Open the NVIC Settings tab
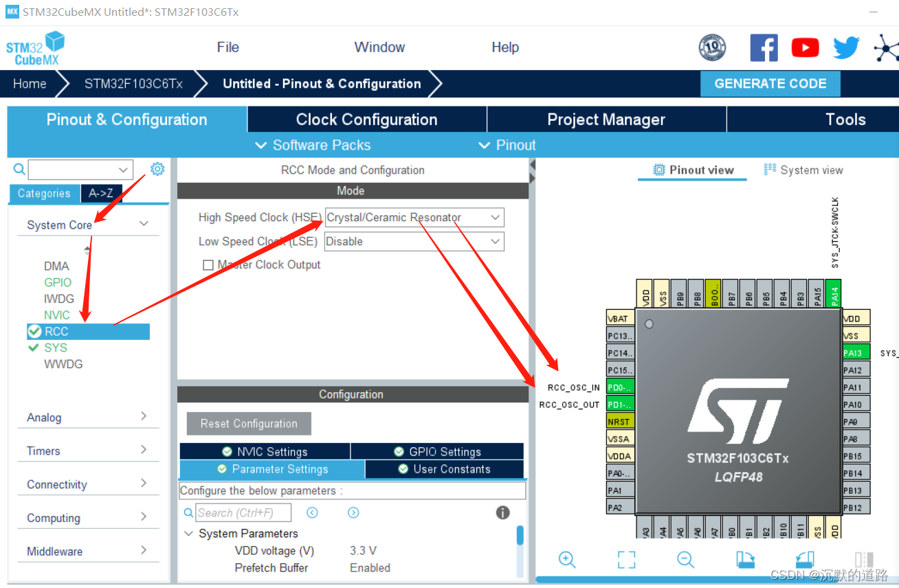This screenshot has height=588, width=899. [x=265, y=451]
